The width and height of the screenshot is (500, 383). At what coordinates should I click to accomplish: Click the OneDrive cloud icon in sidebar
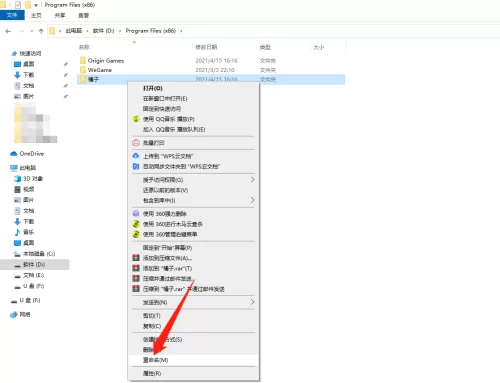pyautogui.click(x=14, y=154)
